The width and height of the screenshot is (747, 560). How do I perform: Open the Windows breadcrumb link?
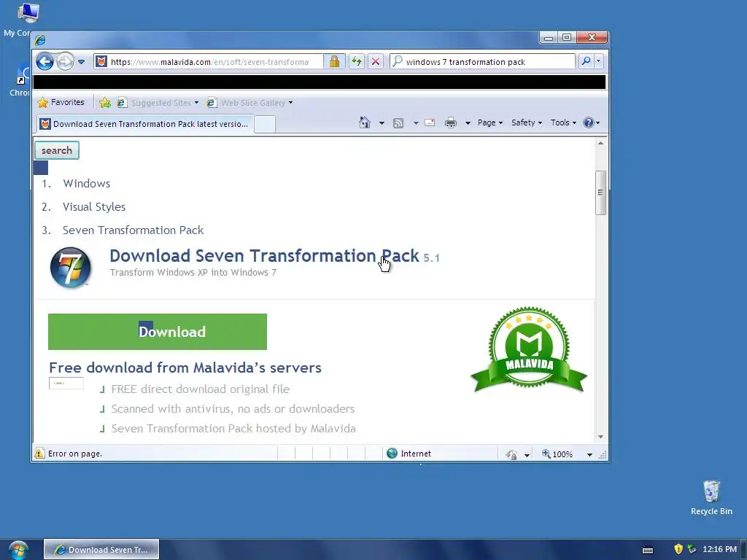tap(86, 183)
